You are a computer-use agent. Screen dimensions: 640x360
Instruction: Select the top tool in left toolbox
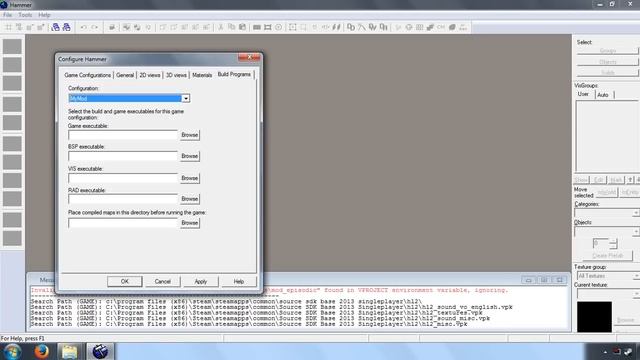tap(12, 46)
